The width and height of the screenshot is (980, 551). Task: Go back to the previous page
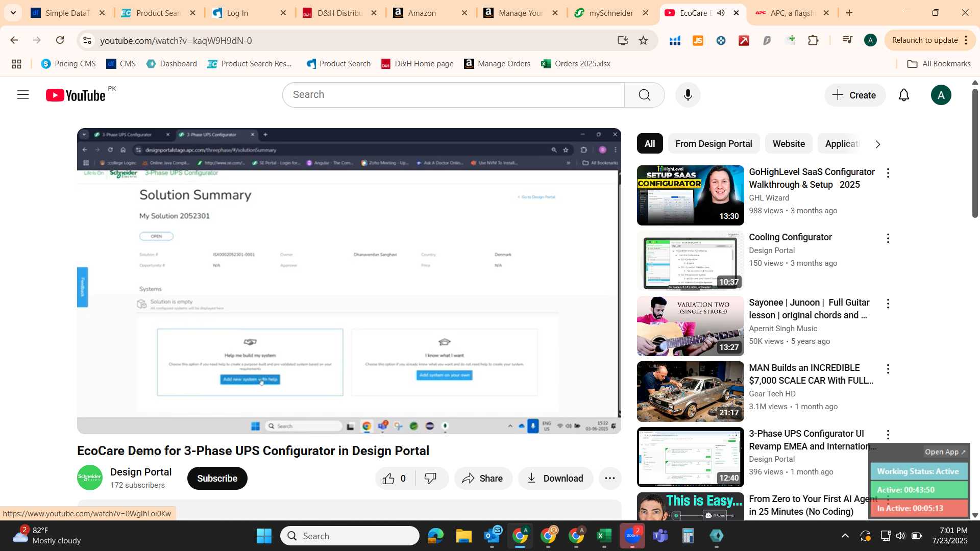click(x=14, y=40)
